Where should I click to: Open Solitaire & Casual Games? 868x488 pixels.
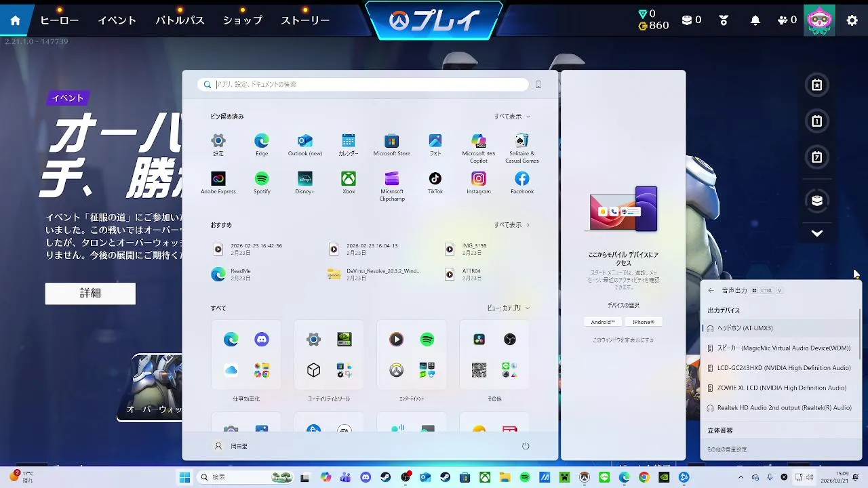point(521,148)
